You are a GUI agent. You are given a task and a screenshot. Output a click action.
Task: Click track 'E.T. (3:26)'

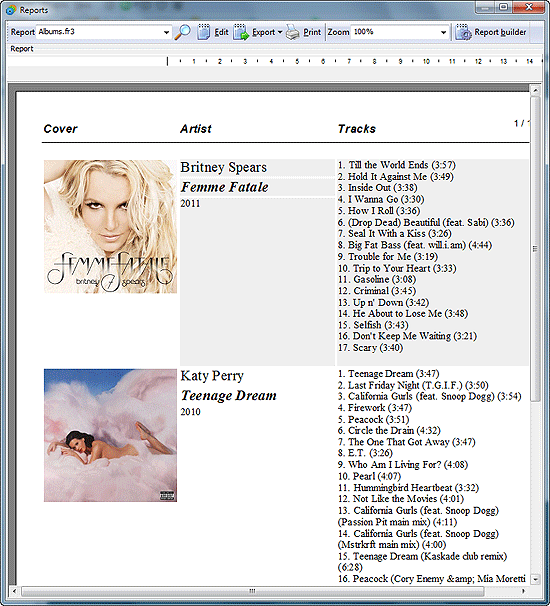[365, 453]
